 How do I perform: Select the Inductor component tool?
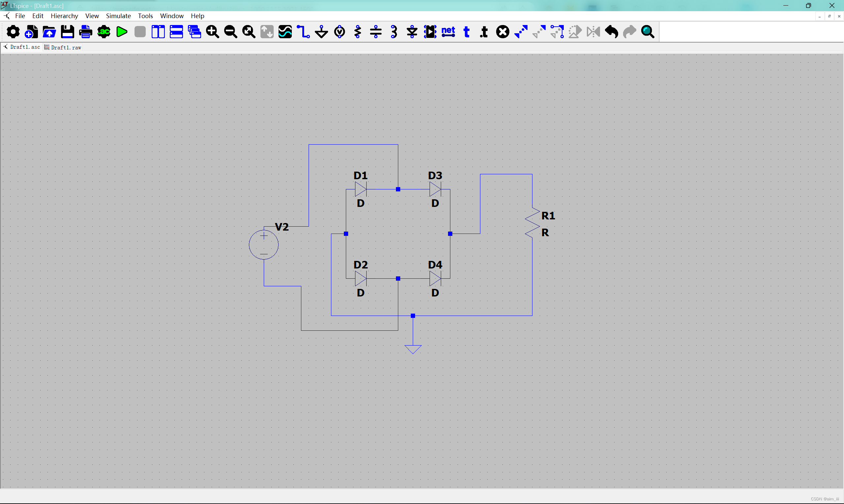(394, 32)
